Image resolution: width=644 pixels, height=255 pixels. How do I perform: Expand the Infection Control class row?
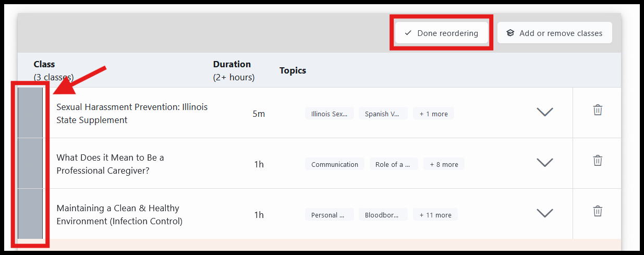[x=545, y=213]
